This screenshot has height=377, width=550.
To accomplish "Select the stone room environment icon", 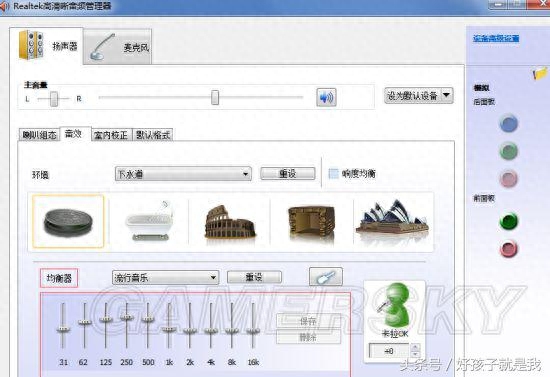I will tap(311, 222).
